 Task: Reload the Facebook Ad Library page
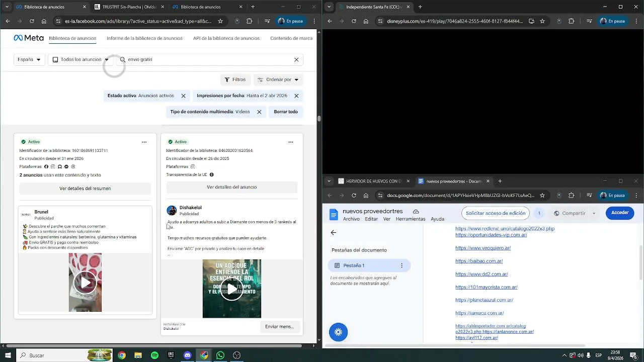[32, 21]
